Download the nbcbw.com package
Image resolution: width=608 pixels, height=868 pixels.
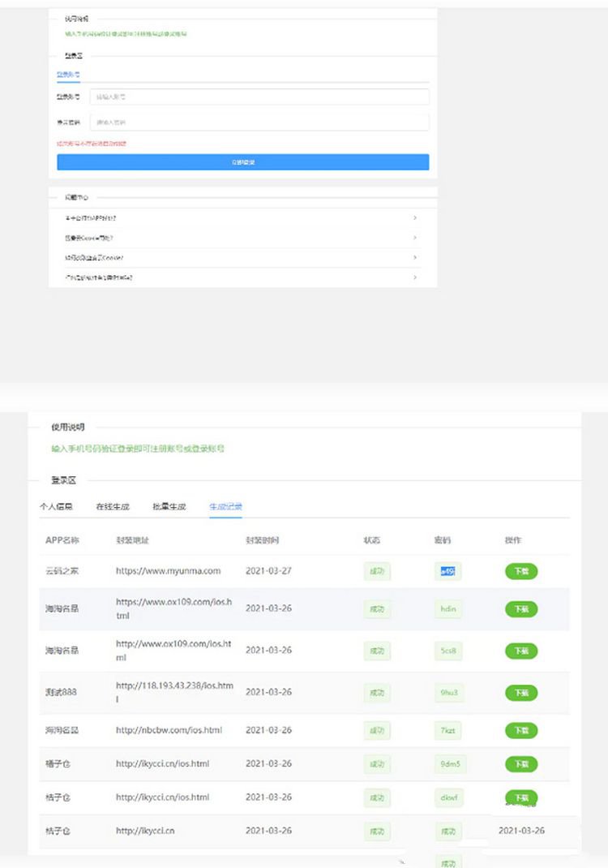(x=521, y=730)
